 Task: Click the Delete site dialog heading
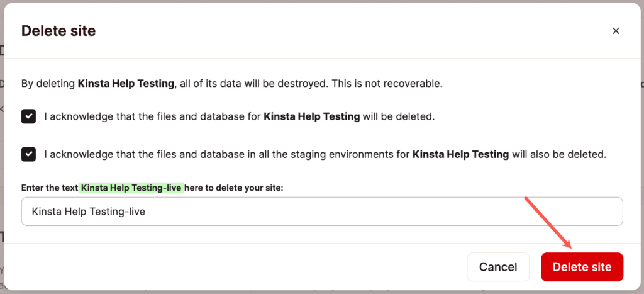(x=58, y=31)
